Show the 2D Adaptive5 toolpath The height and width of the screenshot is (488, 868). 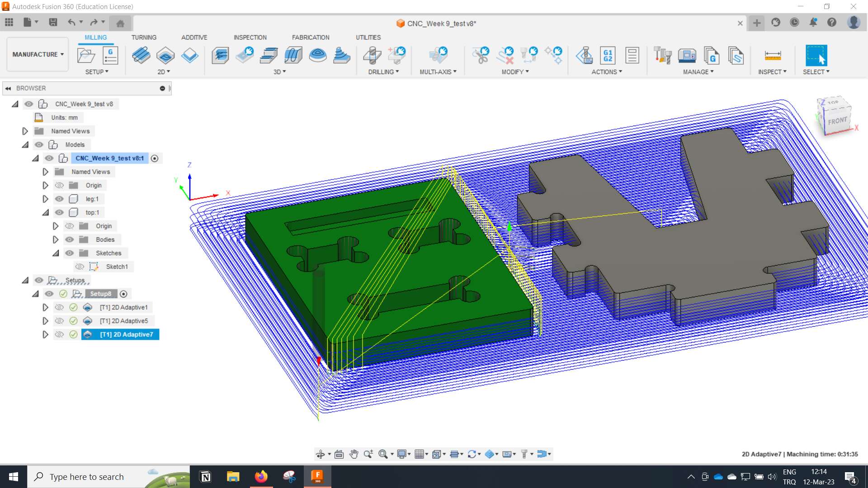click(59, 321)
